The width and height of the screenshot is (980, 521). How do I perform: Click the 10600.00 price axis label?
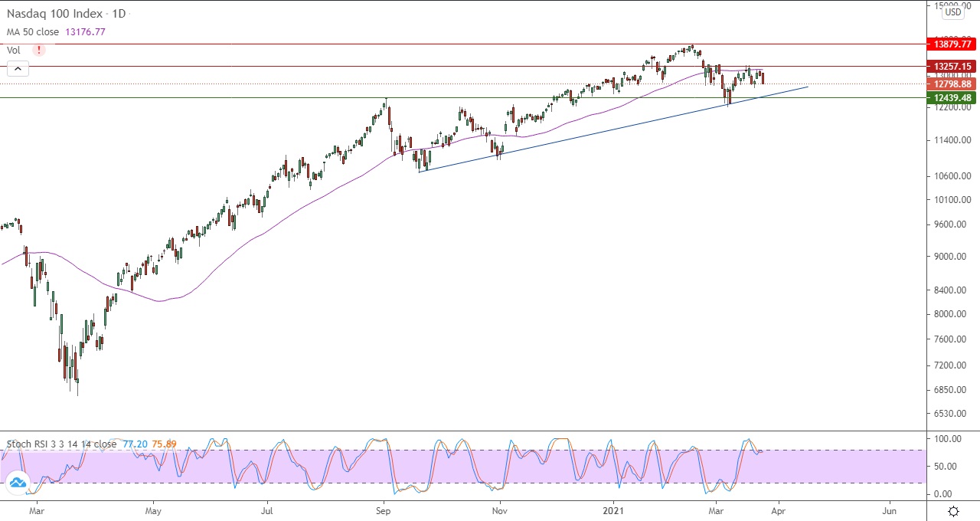(x=953, y=175)
